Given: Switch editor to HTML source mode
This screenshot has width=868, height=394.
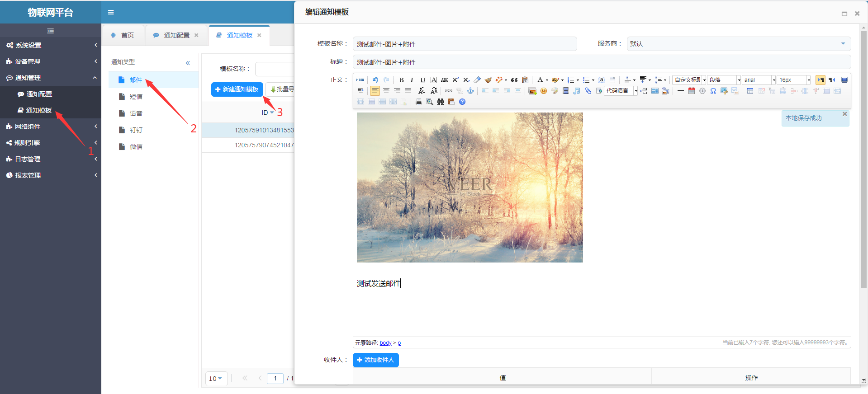Looking at the screenshot, I should click(x=360, y=80).
